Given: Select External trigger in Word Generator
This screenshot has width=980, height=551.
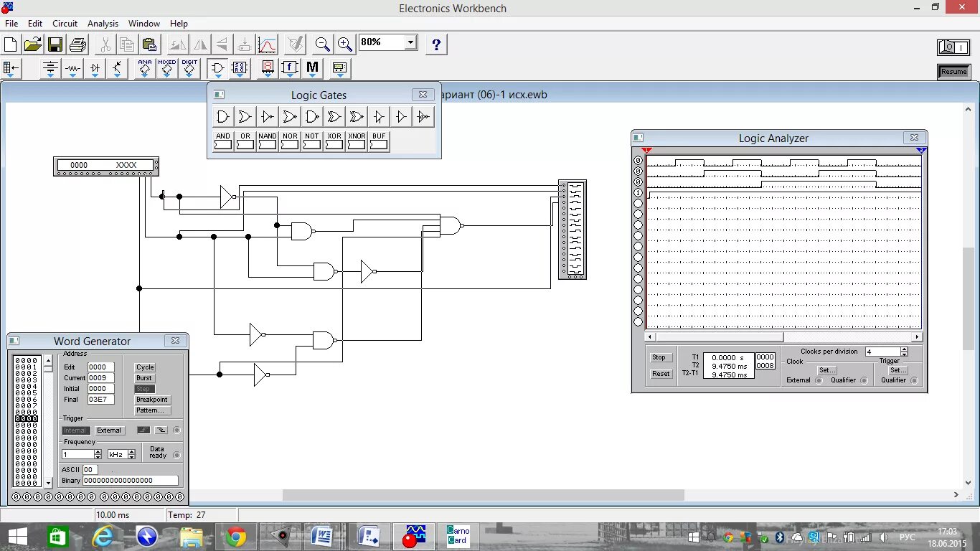Looking at the screenshot, I should click(109, 430).
